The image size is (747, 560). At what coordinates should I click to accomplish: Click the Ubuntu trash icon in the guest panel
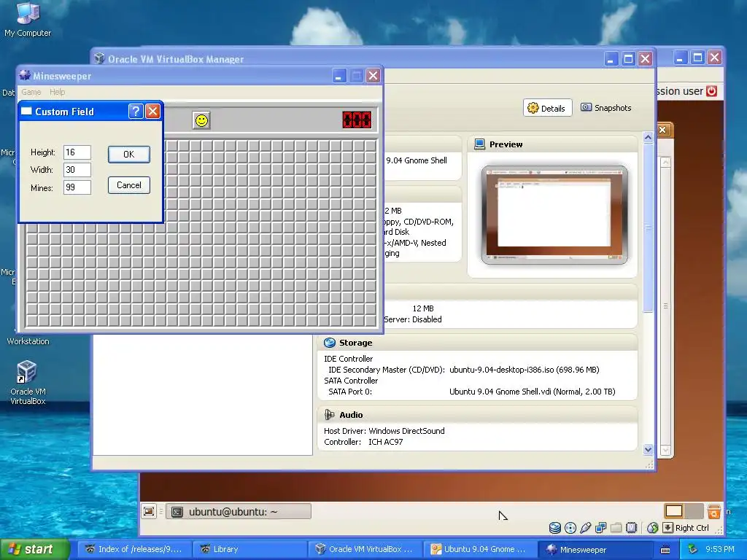click(713, 511)
